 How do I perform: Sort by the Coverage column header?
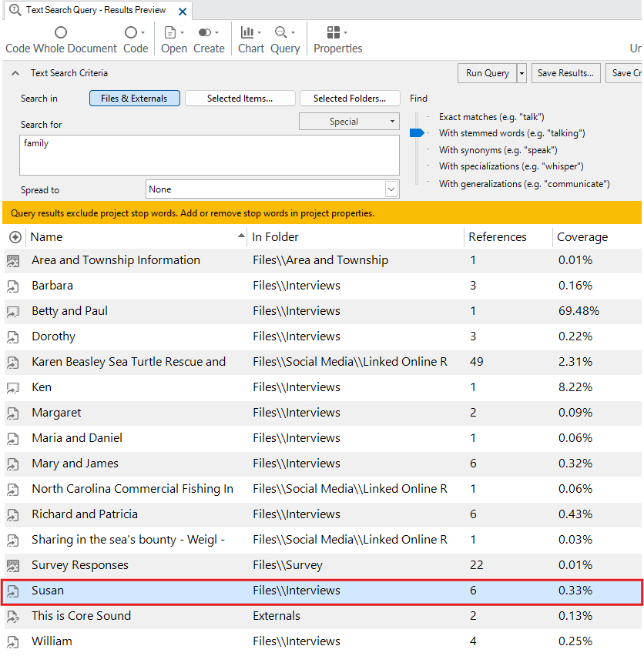(x=597, y=237)
